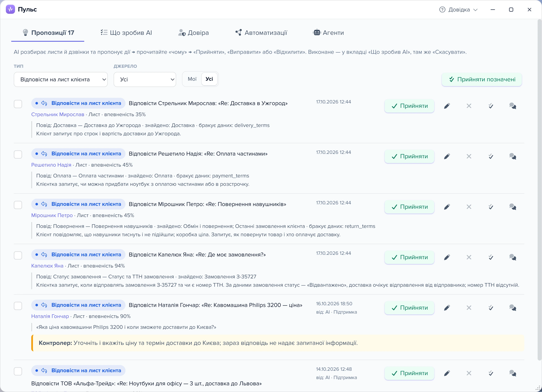Click the 'Прийняти позначені' button
Screen dimensions: 542x392
coord(482,79)
